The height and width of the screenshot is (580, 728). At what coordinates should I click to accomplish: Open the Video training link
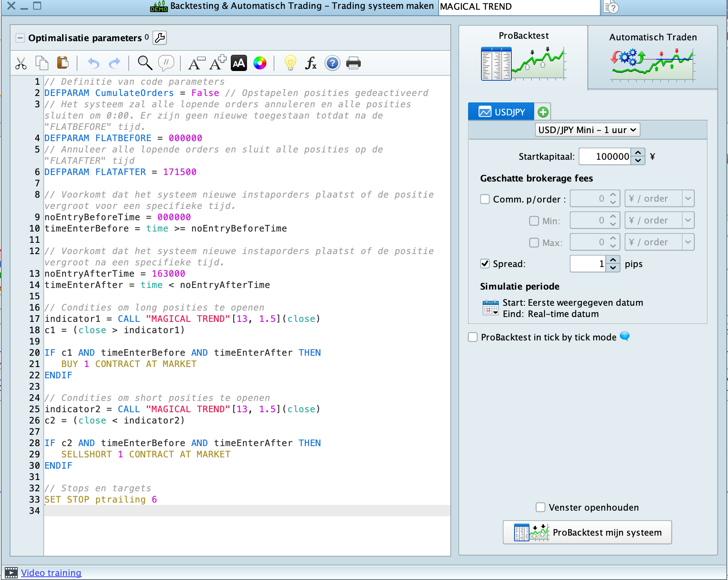pyautogui.click(x=51, y=573)
